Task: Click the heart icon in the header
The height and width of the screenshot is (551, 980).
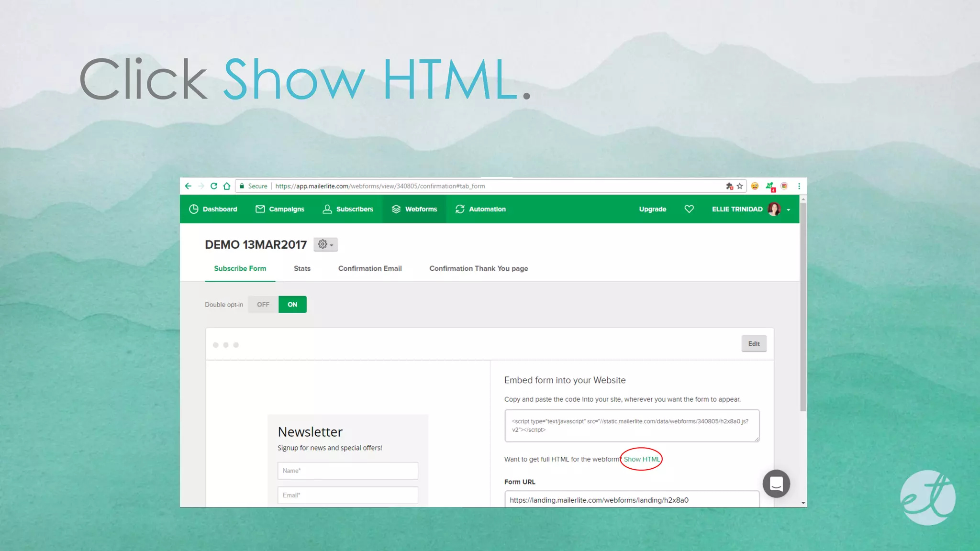Action: click(x=689, y=209)
